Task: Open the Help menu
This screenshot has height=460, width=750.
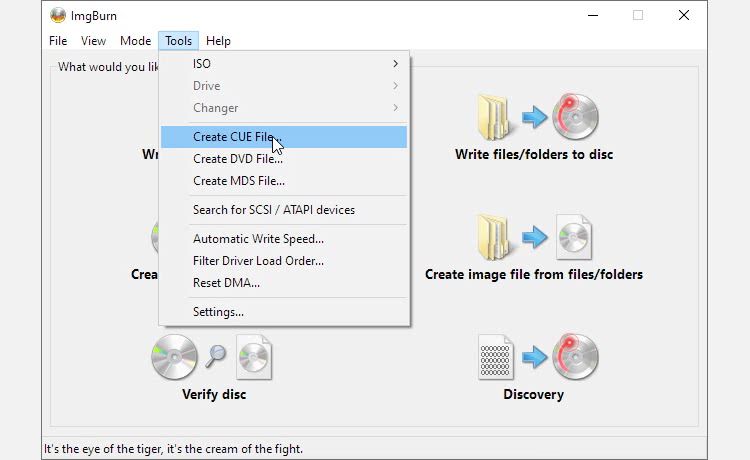Action: 218,41
